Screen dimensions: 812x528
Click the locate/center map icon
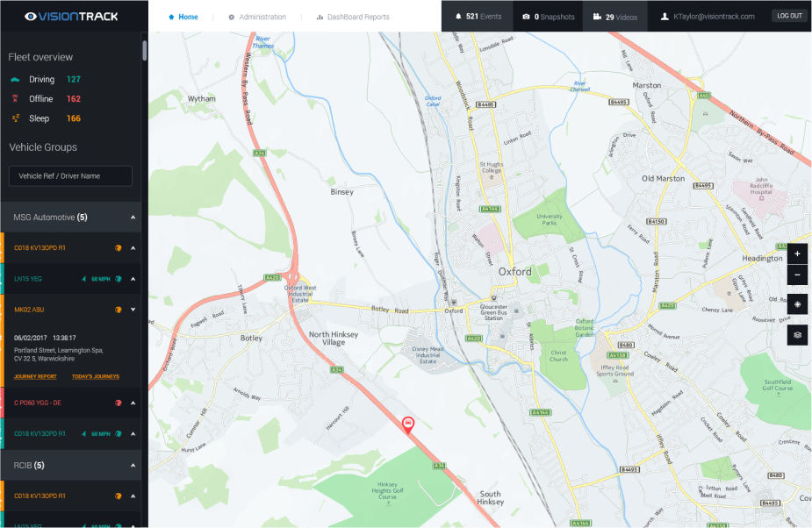(797, 303)
